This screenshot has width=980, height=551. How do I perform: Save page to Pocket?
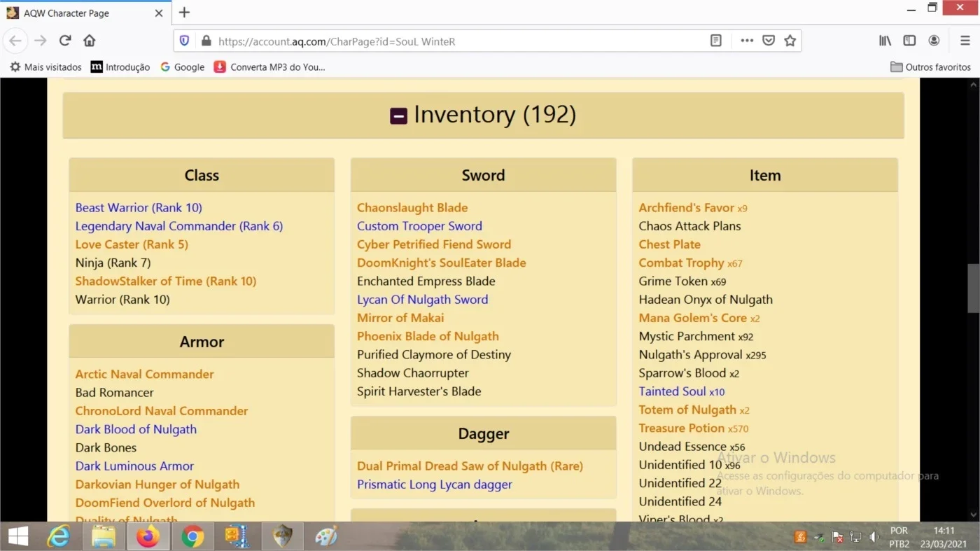click(769, 41)
